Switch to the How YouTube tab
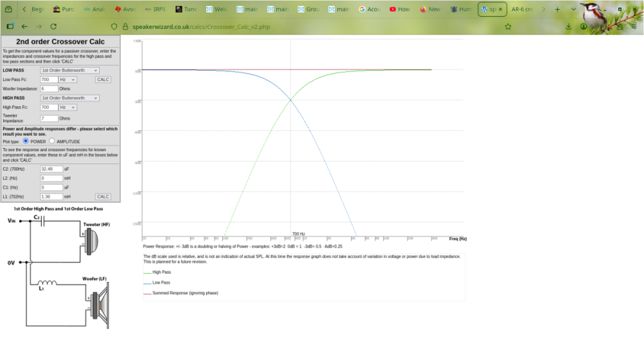The image size is (644, 347). click(x=401, y=9)
